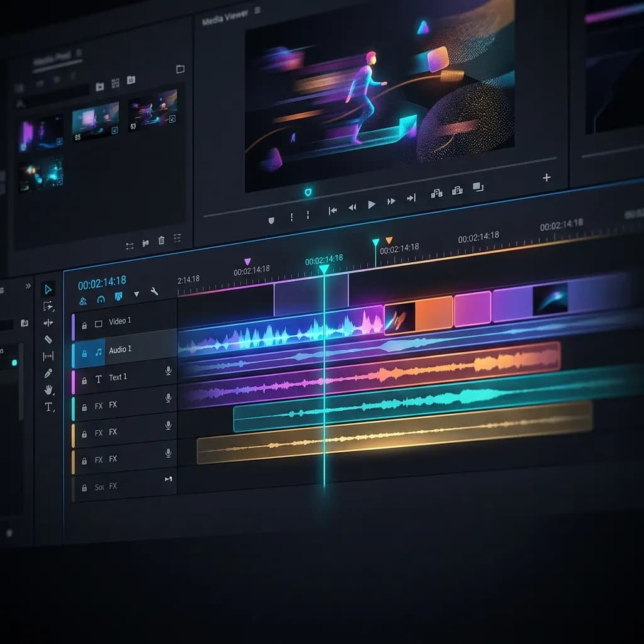The width and height of the screenshot is (644, 644).
Task: Toggle the lock on the bottom Sol FX track
Action: tap(84, 488)
